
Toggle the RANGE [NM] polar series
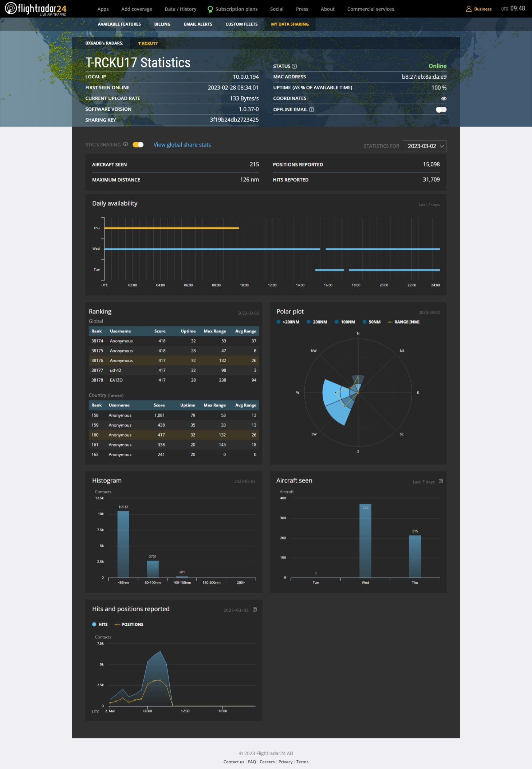click(403, 322)
